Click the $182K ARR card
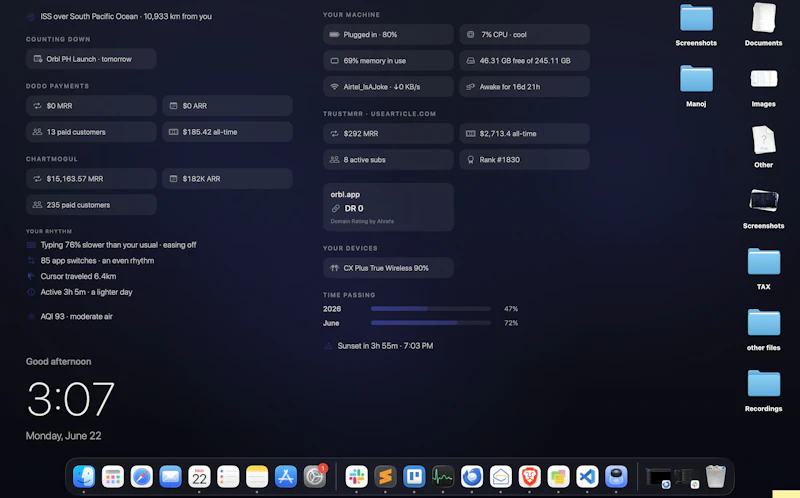The width and height of the screenshot is (800, 498). tap(227, 179)
